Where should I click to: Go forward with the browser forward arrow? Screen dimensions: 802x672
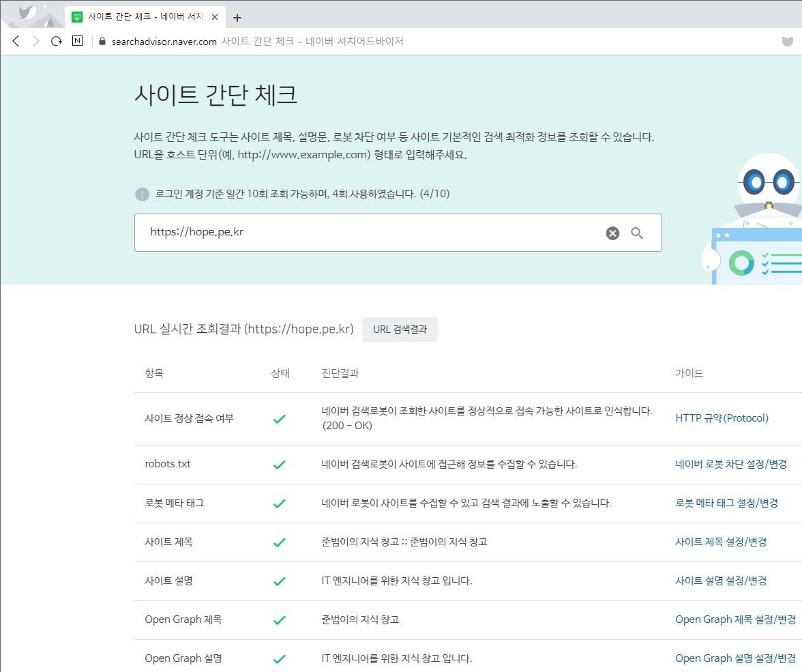[x=35, y=41]
